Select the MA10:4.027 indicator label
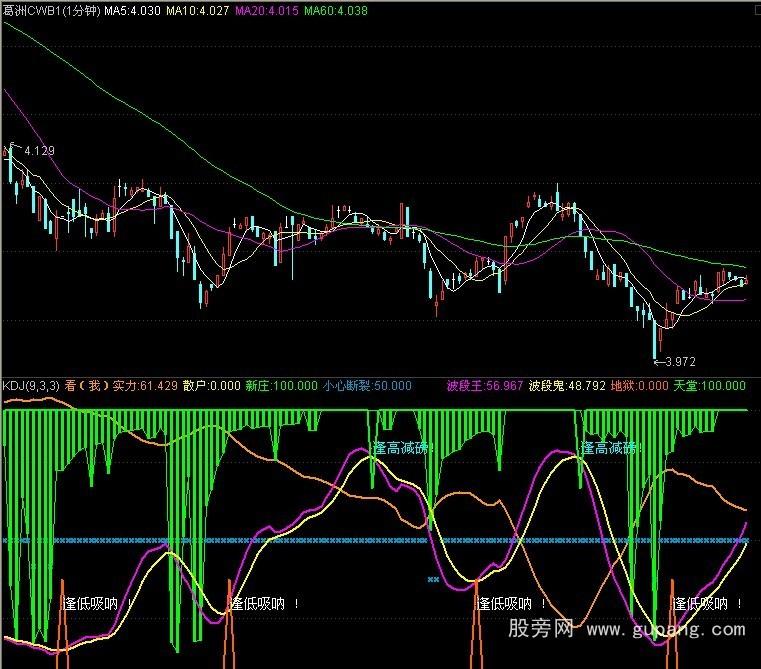 click(198, 11)
